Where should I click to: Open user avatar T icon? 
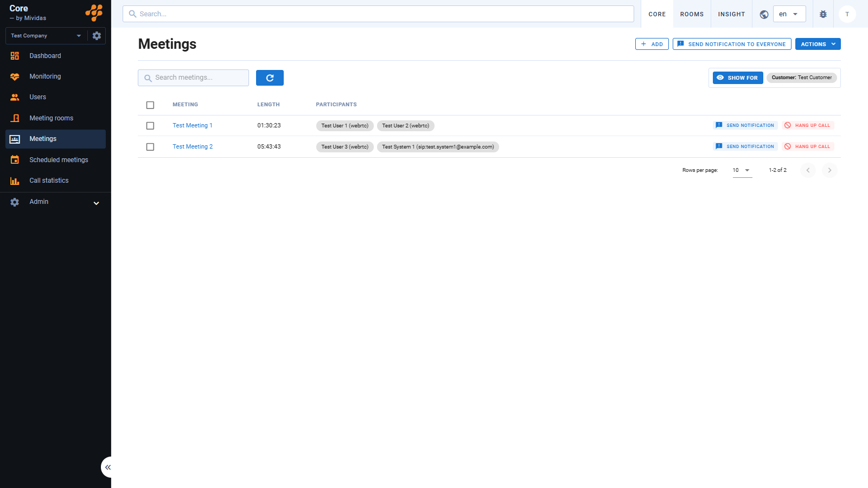[x=847, y=14]
